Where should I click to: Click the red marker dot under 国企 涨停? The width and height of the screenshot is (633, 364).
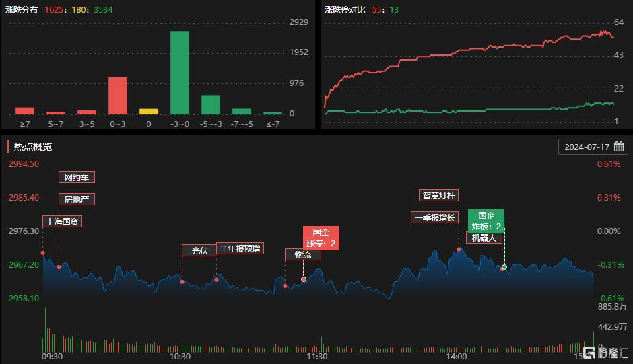click(x=304, y=279)
